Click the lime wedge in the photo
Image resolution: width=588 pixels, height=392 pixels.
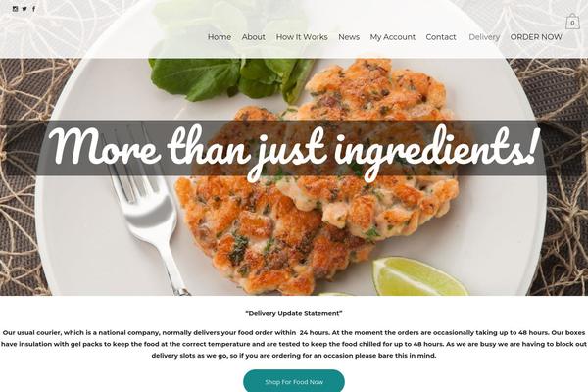point(420,276)
